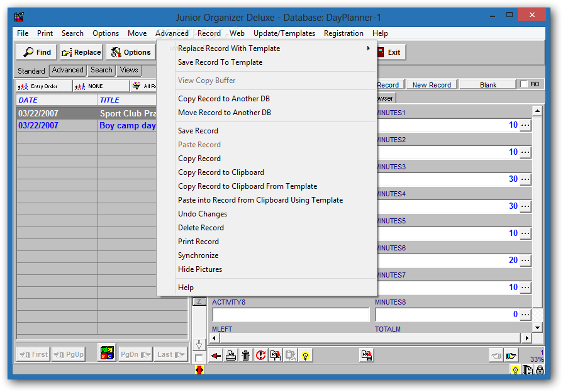Click the PgDn navigation button
This screenshot has height=392, width=563.
coord(135,355)
